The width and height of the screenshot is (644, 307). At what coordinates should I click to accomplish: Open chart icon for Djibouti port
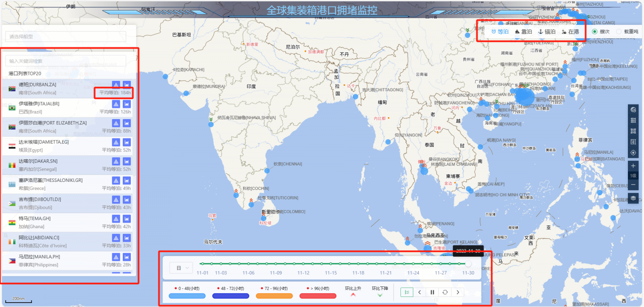[x=127, y=199]
